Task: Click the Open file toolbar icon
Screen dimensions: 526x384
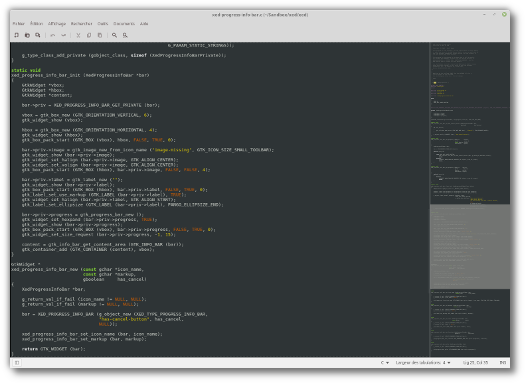Action: coord(27,35)
